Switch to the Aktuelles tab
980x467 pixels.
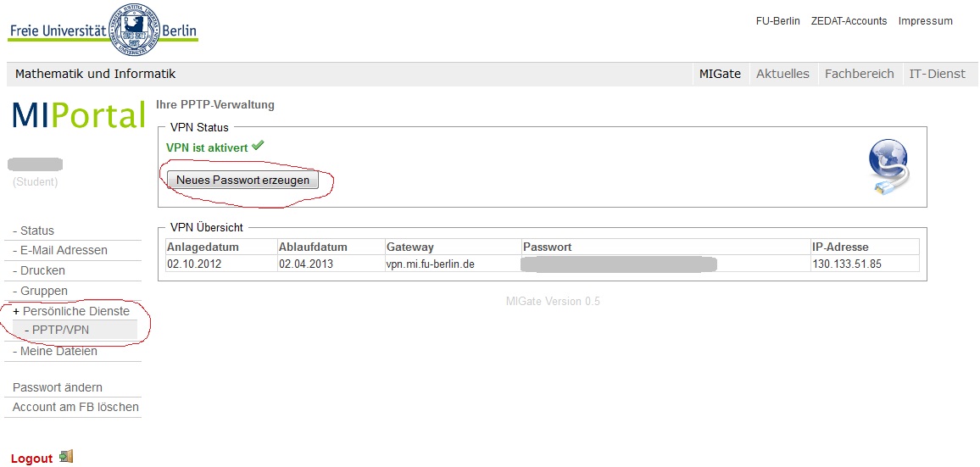coord(782,74)
